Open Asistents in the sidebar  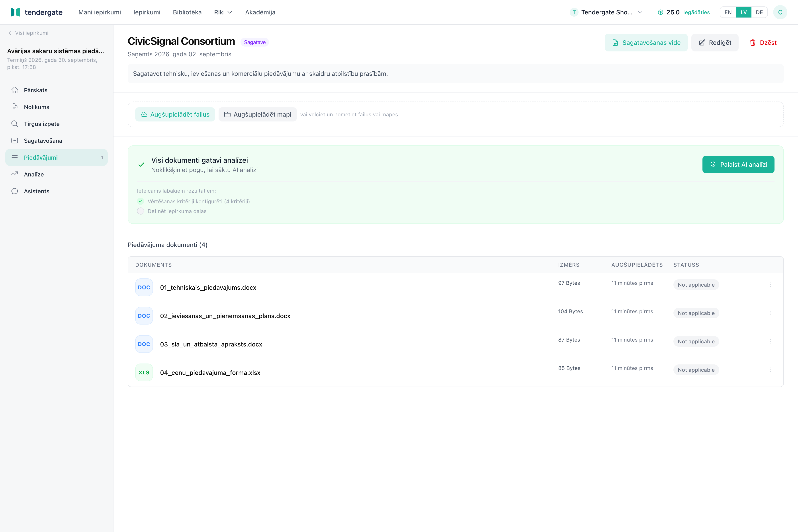tap(56, 191)
